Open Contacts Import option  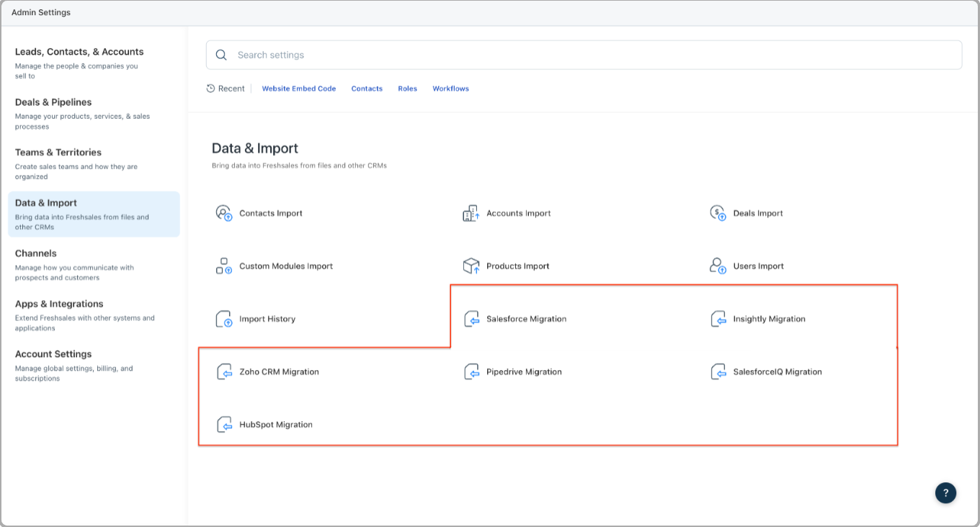271,213
